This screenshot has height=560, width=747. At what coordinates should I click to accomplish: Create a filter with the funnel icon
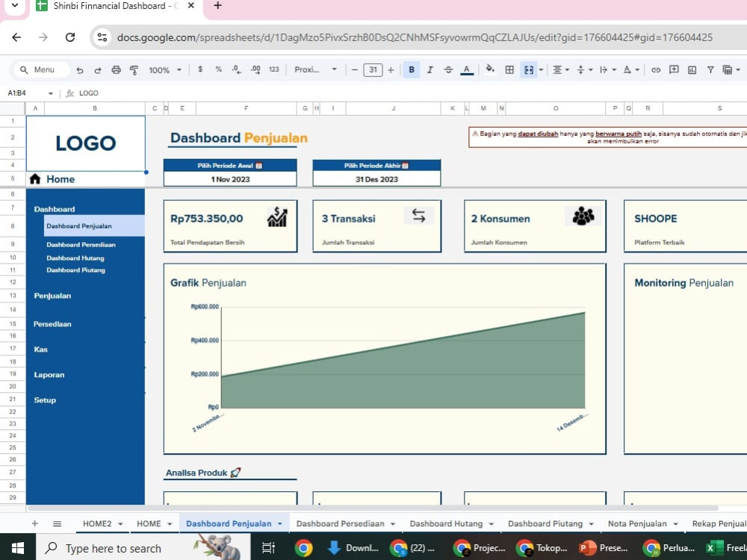point(710,70)
